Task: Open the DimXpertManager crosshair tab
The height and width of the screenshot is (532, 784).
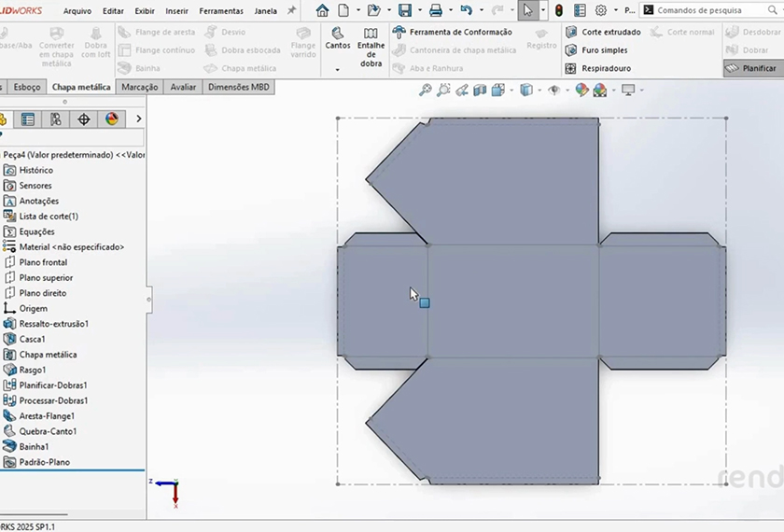Action: tap(84, 119)
